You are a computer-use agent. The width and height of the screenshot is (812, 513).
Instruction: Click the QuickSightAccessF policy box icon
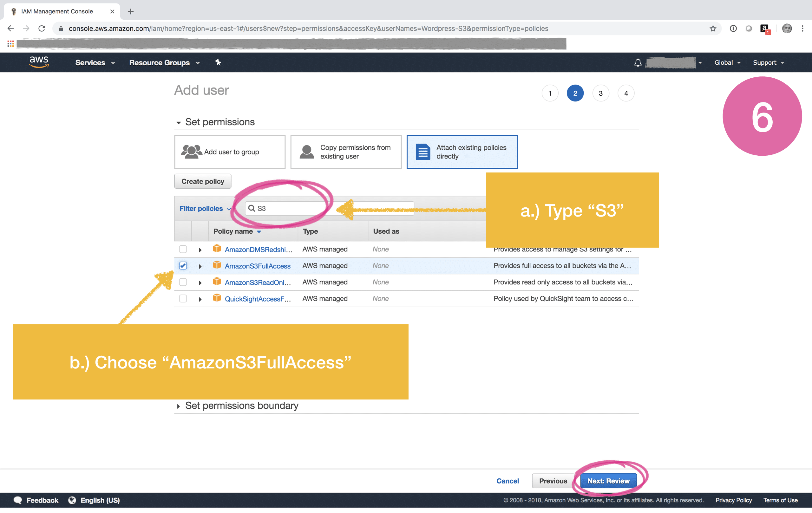[217, 298]
